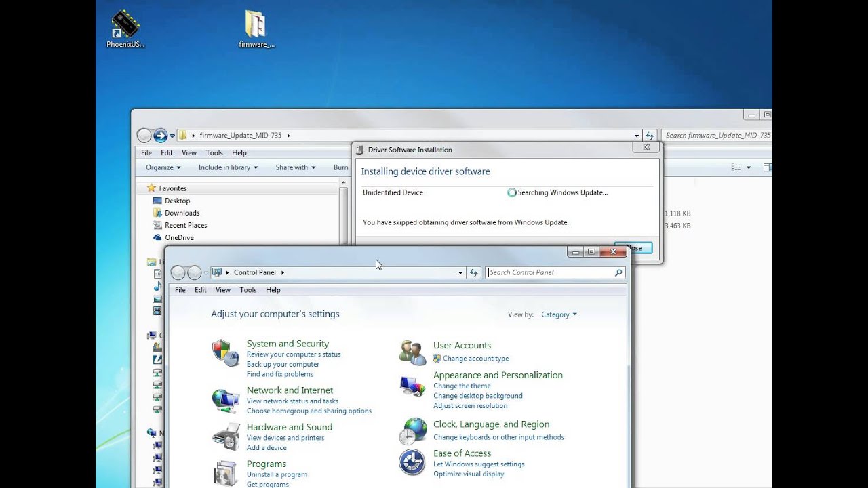Click Choose homegroup and sharing options
The height and width of the screenshot is (488, 868).
click(x=309, y=411)
